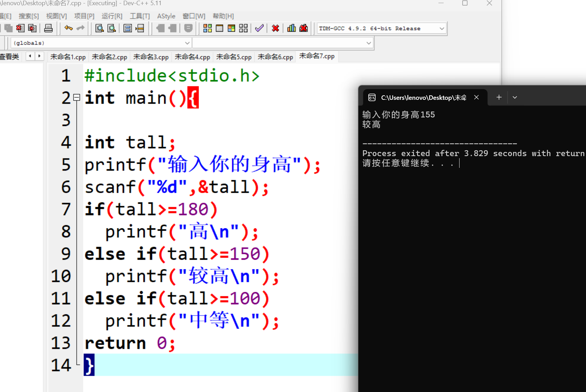Open the 搜索[S] menu
The width and height of the screenshot is (586, 392).
click(29, 16)
